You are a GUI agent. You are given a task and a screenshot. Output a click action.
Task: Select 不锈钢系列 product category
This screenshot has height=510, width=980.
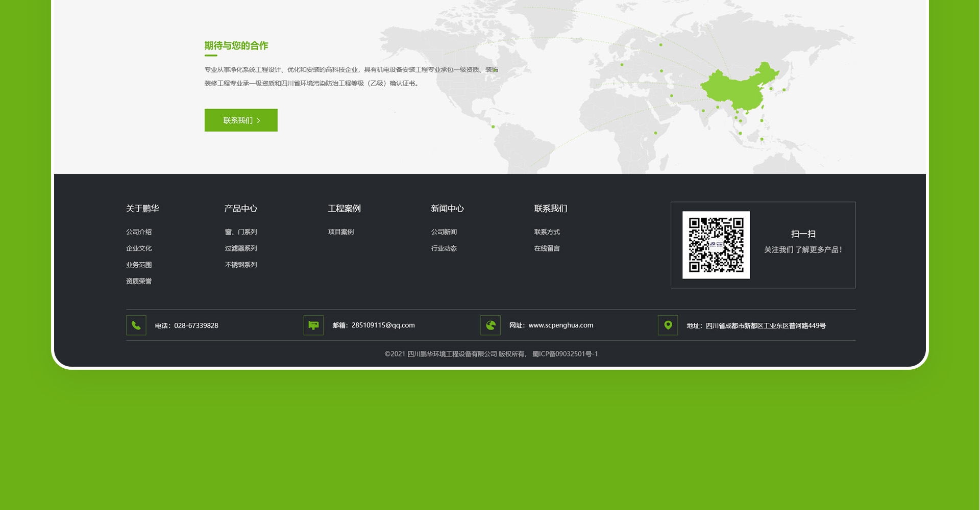pos(241,265)
